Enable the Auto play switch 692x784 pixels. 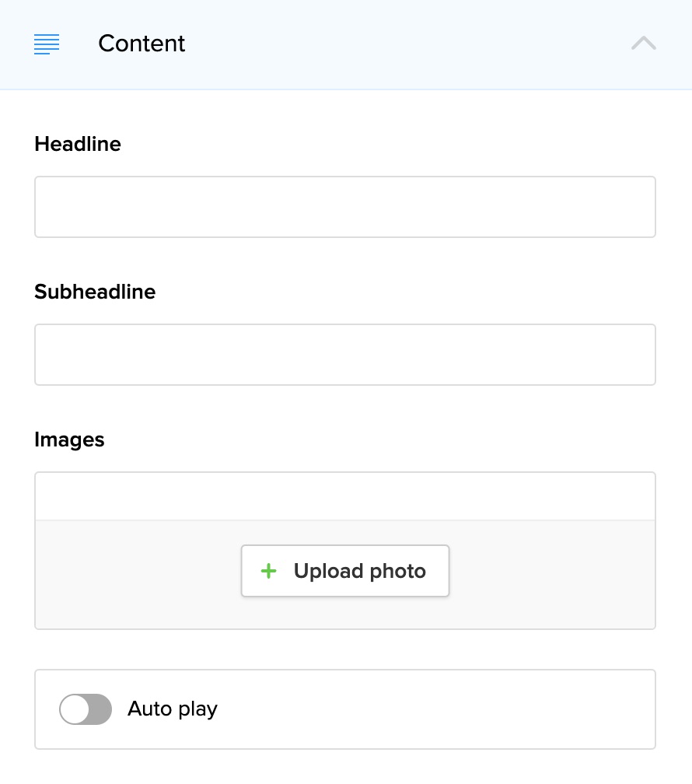86,709
